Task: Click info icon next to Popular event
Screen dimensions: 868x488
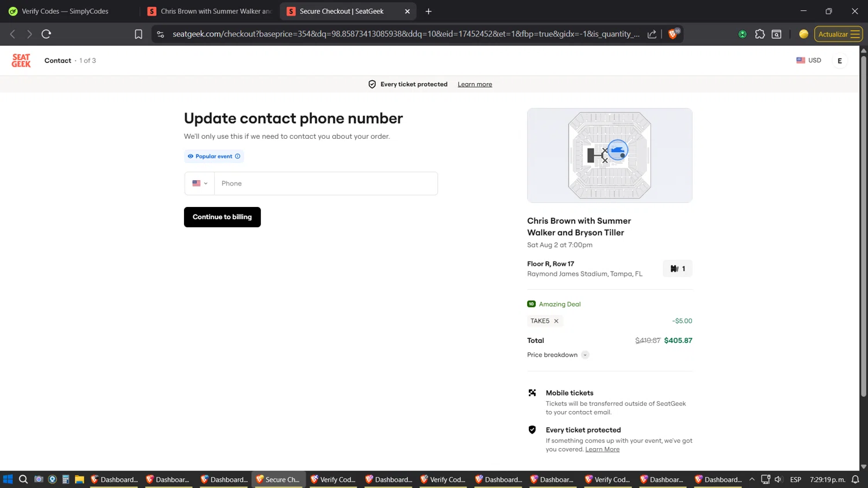Action: [x=237, y=156]
